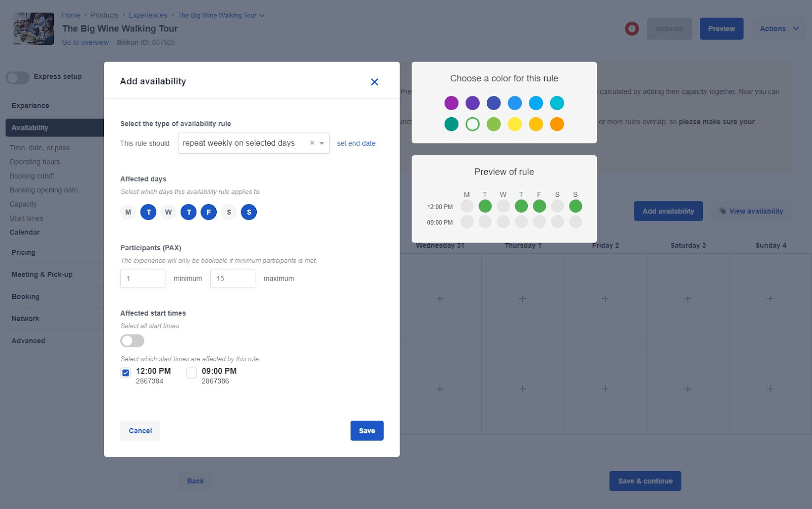This screenshot has width=812, height=509.
Task: Click the plus icon in Saturday 3 cell
Action: (x=687, y=298)
